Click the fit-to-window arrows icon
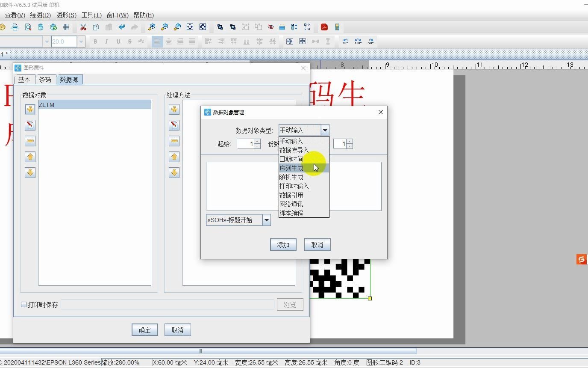 [190, 27]
